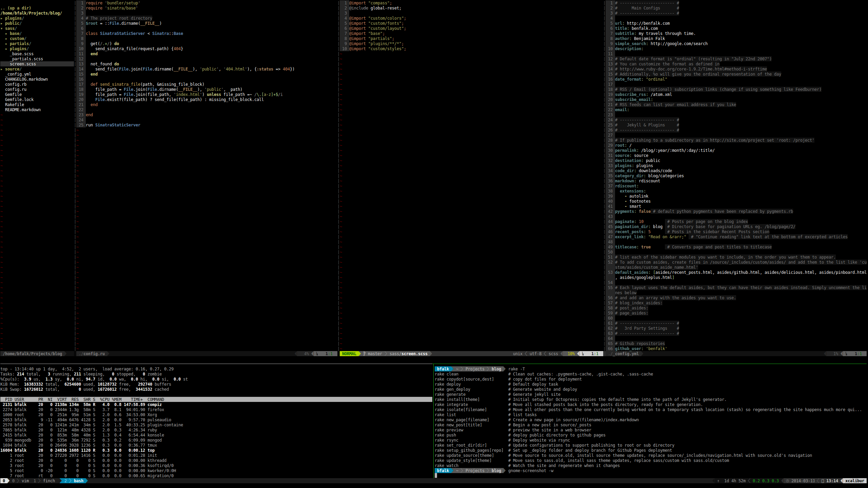
Task: Click the uptime 1d 4h 52m indicator
Action: 735,481
